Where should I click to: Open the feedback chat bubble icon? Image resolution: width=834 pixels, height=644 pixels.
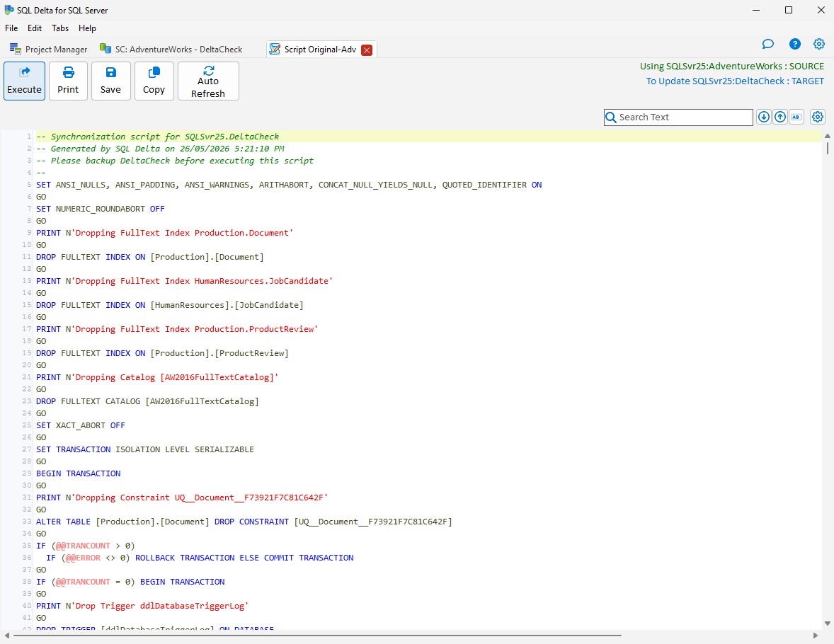(x=767, y=44)
